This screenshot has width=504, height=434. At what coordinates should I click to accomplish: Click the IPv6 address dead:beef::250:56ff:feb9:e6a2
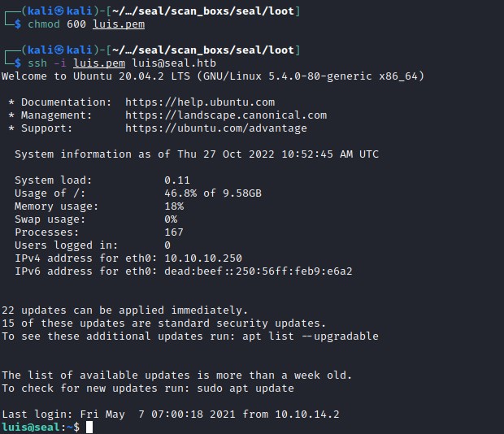tap(259, 271)
